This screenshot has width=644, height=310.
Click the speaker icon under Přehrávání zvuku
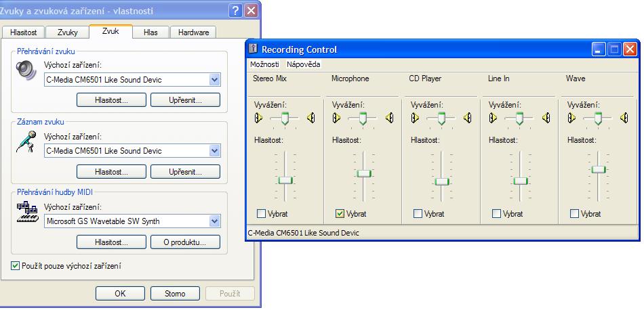pos(25,69)
